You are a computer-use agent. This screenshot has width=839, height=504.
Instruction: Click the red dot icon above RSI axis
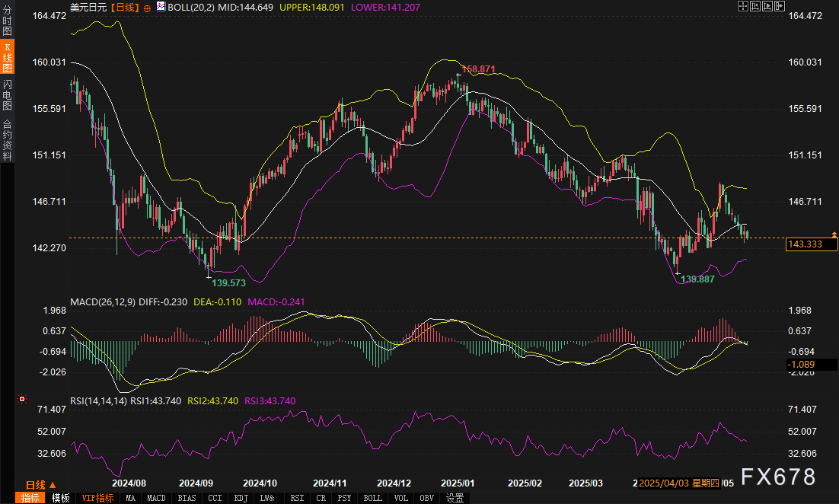[21, 398]
